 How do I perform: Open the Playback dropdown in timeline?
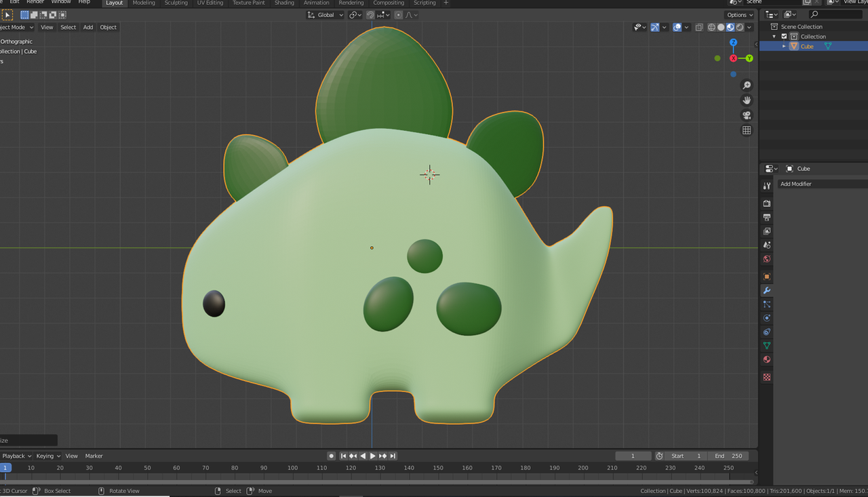[x=16, y=456]
